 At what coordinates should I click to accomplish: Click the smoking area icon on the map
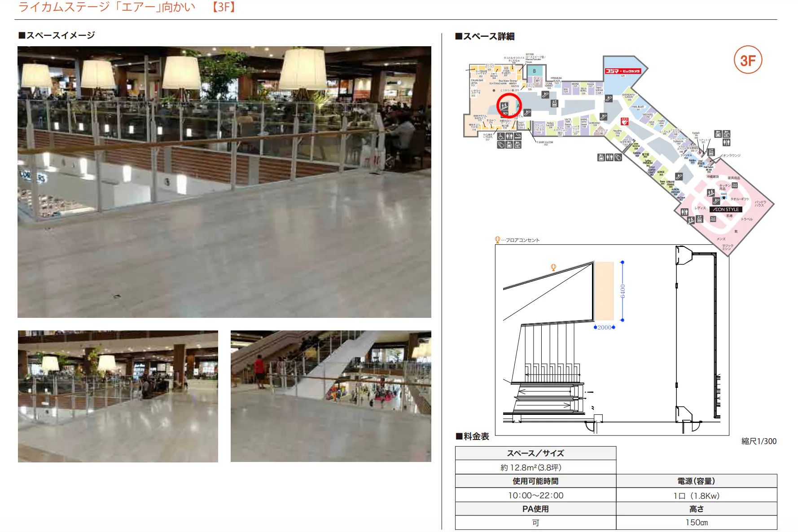517,136
